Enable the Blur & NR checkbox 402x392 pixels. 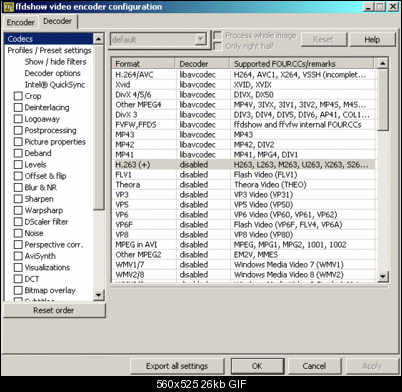tap(18, 187)
